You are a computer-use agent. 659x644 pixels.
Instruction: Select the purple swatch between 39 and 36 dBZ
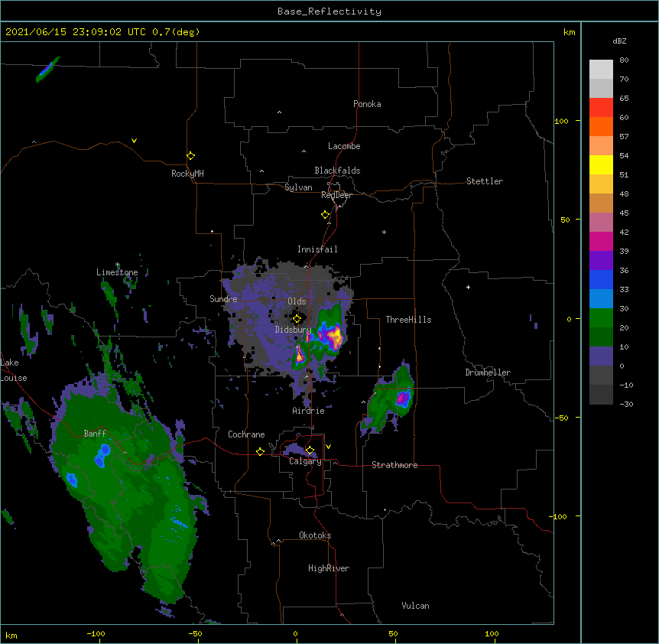[x=601, y=260]
